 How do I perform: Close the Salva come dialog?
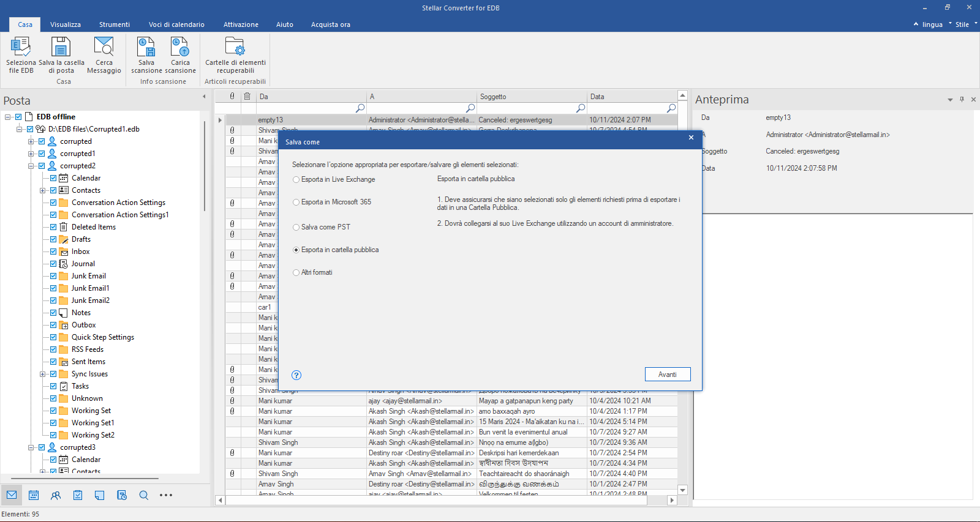click(x=691, y=138)
